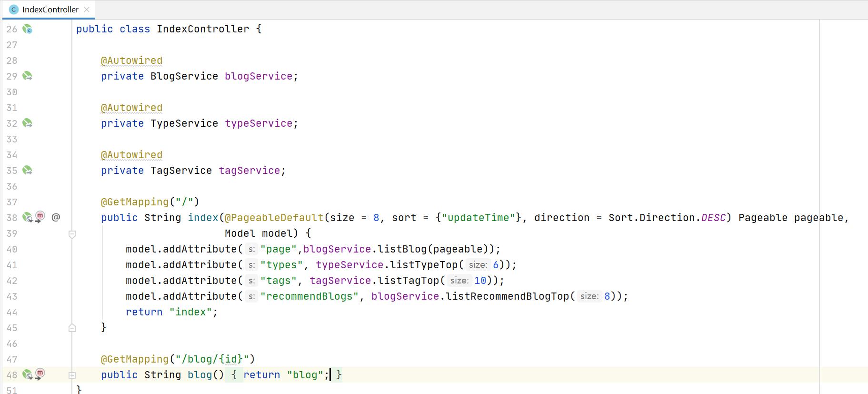This screenshot has height=394, width=868.
Task: Click the "updateTime" string literal
Action: (479, 218)
